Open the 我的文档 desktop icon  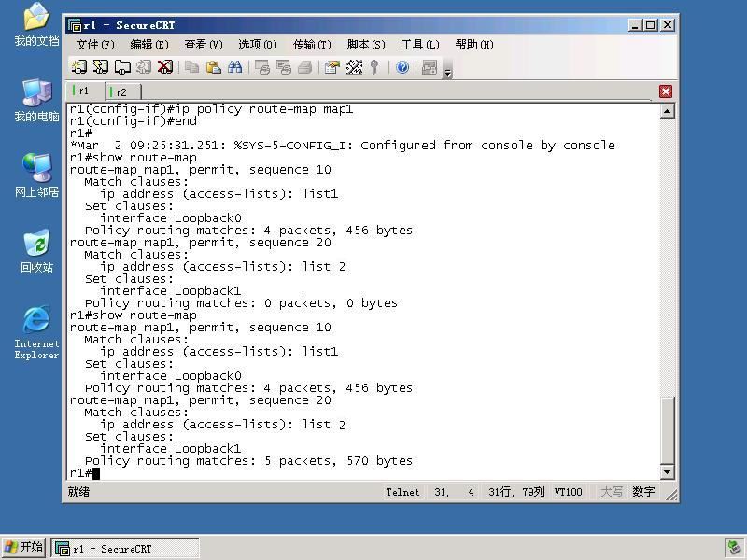coord(36,24)
